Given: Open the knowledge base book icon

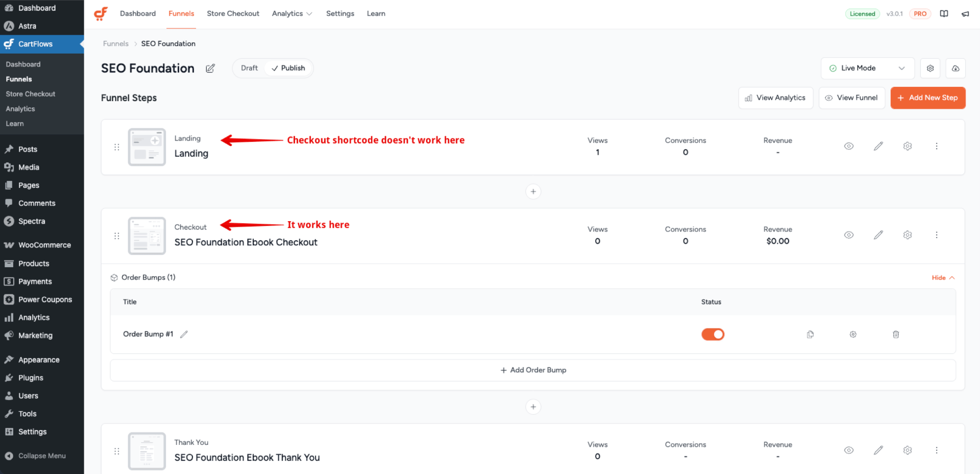Looking at the screenshot, I should tap(944, 14).
